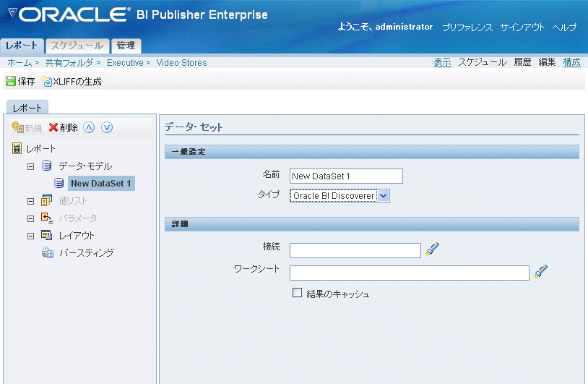The height and width of the screenshot is (384, 588).
Task: Collapse the レイアウト tree node
Action: [x=31, y=236]
